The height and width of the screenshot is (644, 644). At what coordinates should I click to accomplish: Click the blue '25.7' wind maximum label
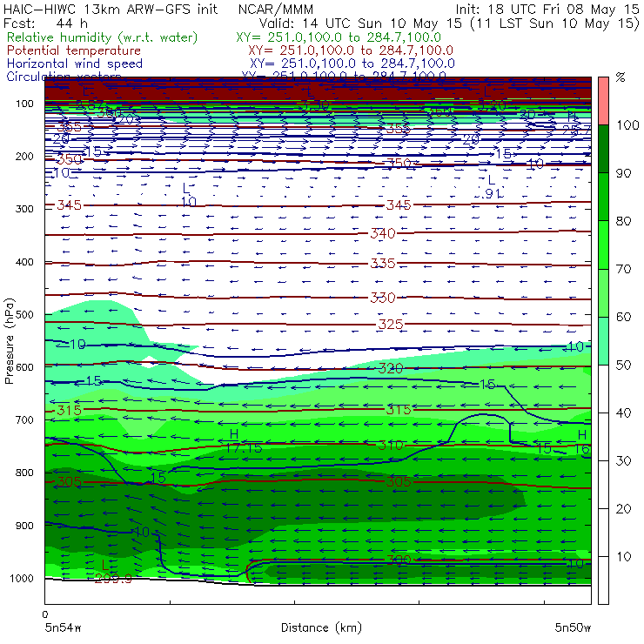click(x=576, y=130)
